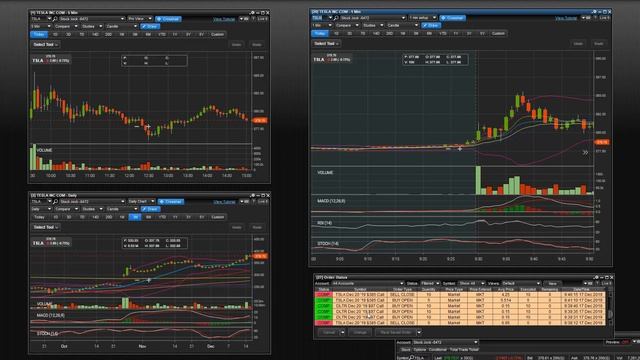Open the interval dropdown in the 1 Min chart
The height and width of the screenshot is (360, 640).
point(322,25)
